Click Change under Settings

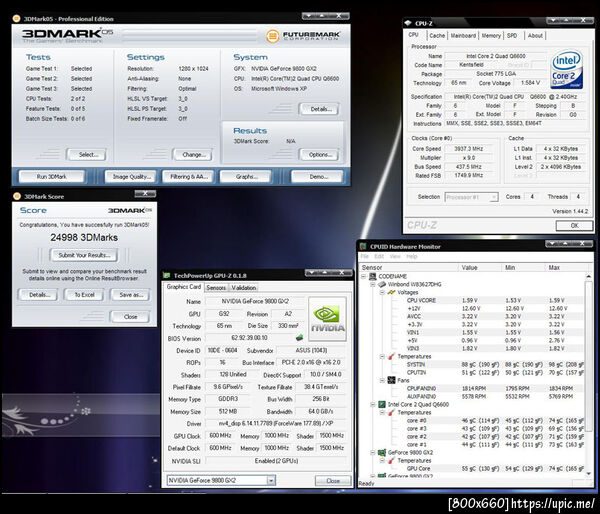coord(192,155)
